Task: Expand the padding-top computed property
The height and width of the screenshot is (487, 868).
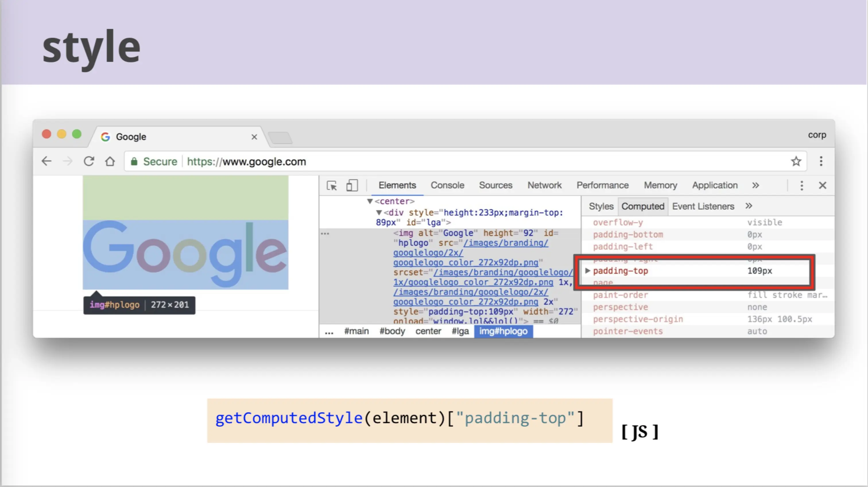Action: pos(587,270)
